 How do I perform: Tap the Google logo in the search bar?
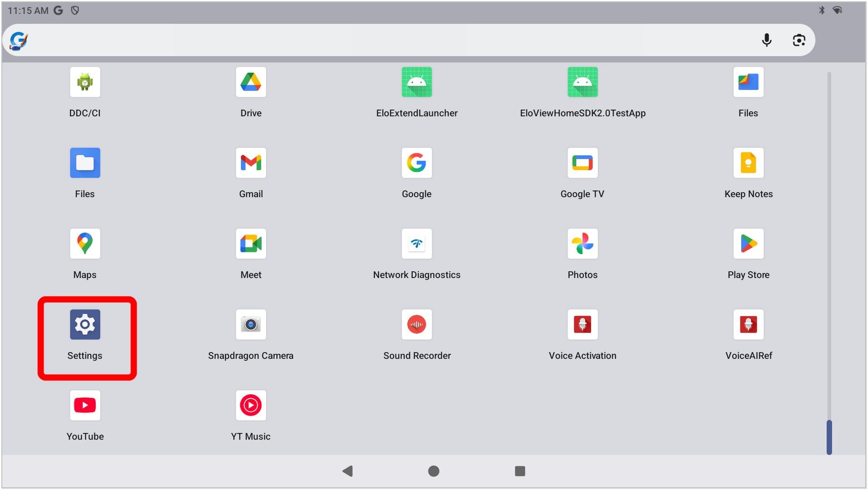pos(19,40)
